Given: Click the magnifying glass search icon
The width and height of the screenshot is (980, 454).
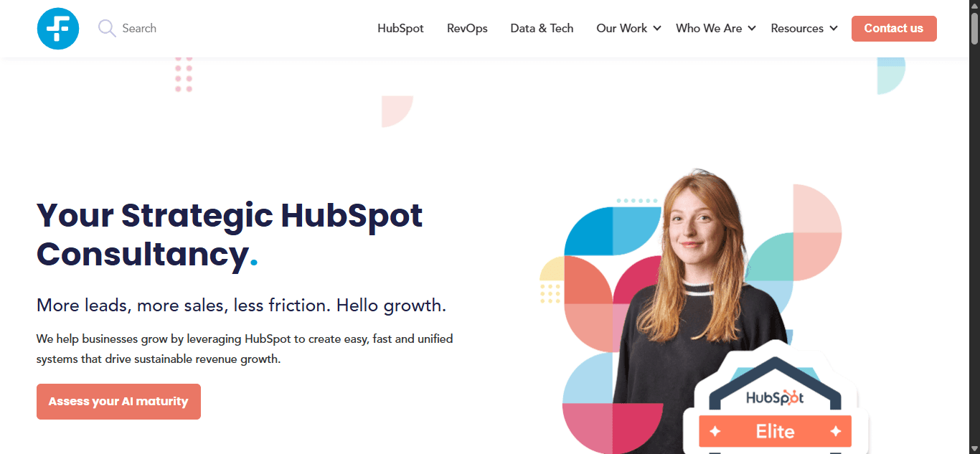Looking at the screenshot, I should pyautogui.click(x=107, y=29).
